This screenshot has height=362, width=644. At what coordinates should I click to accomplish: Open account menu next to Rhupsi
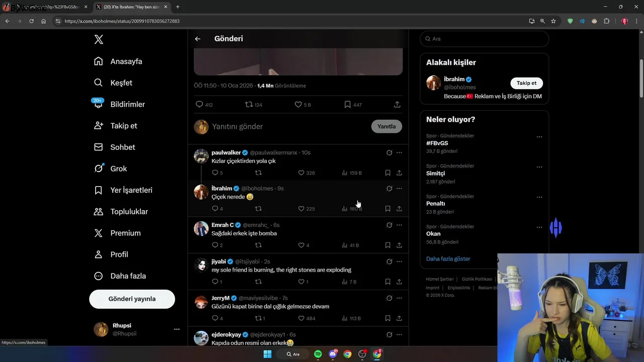click(x=177, y=329)
